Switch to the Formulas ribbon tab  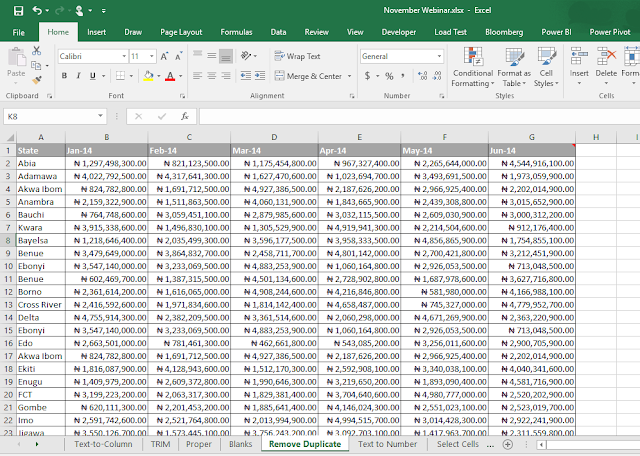[x=236, y=32]
